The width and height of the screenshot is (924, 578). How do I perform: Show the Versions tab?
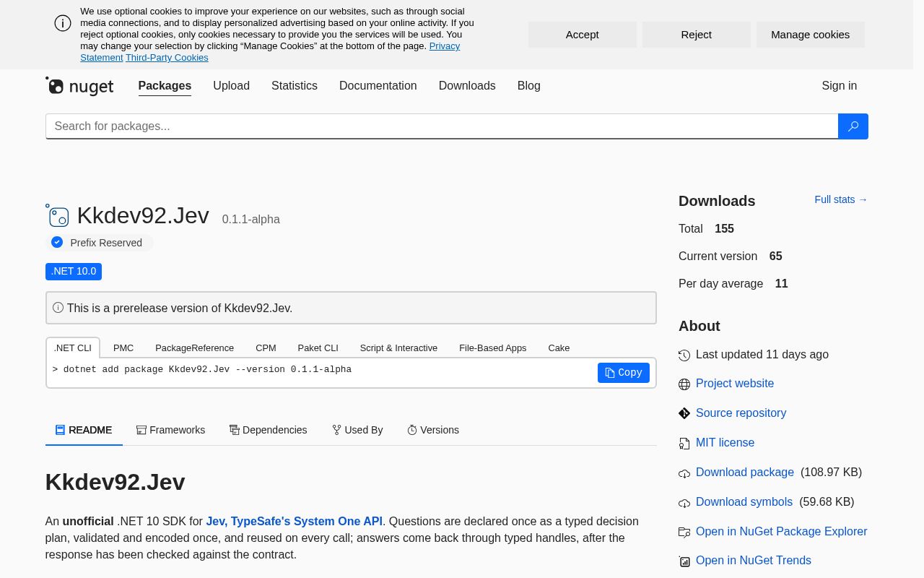(433, 430)
